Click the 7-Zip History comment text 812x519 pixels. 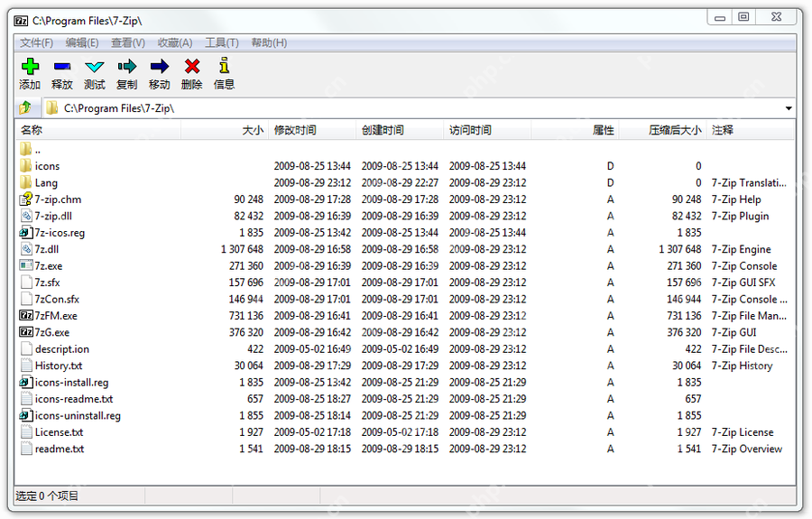(x=742, y=366)
